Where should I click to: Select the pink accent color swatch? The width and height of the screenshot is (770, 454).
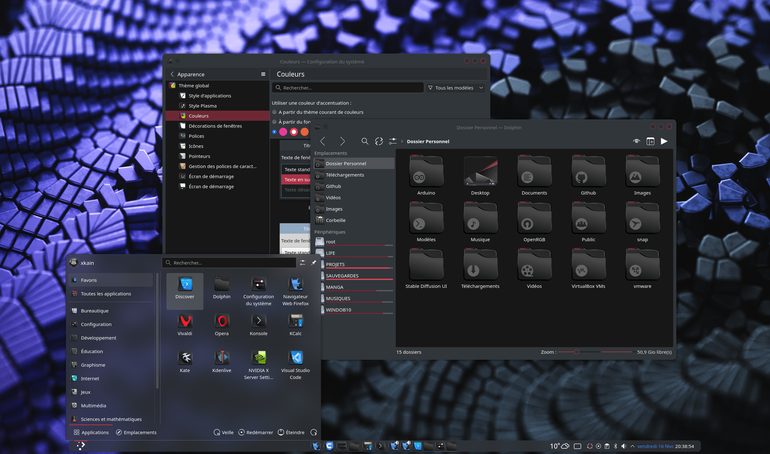pos(283,132)
